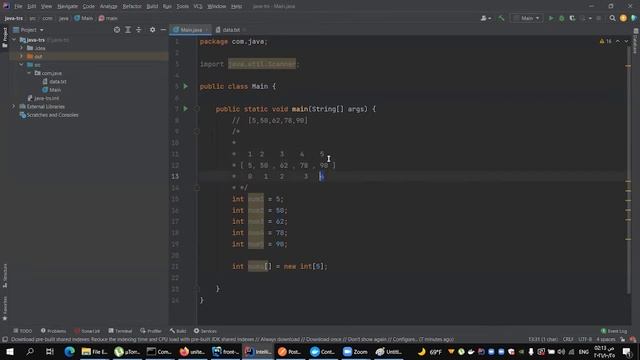
Task: Open the File menu
Action: coord(18,6)
